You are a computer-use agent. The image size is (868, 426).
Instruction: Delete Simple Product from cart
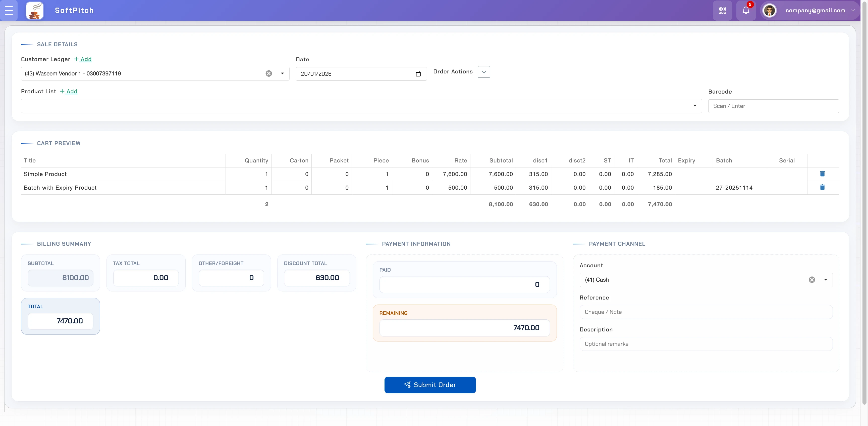point(822,174)
